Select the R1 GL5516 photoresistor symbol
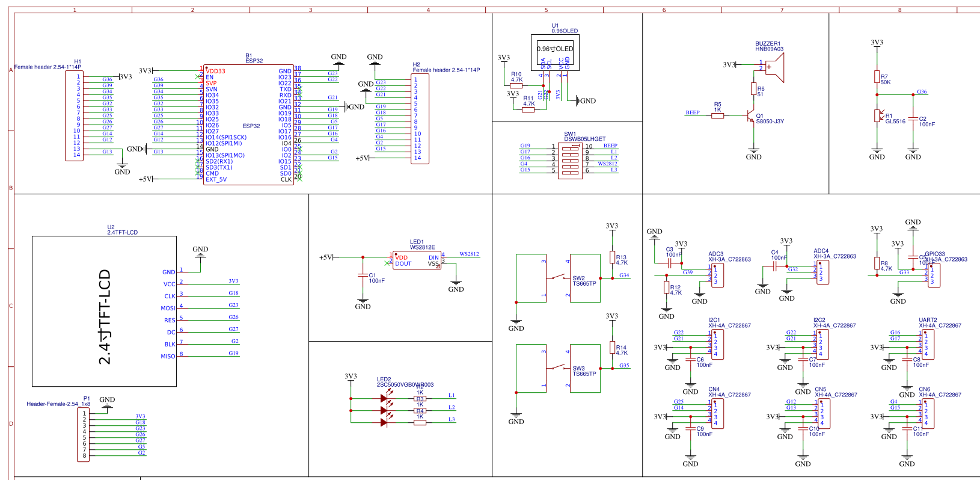 tap(877, 115)
